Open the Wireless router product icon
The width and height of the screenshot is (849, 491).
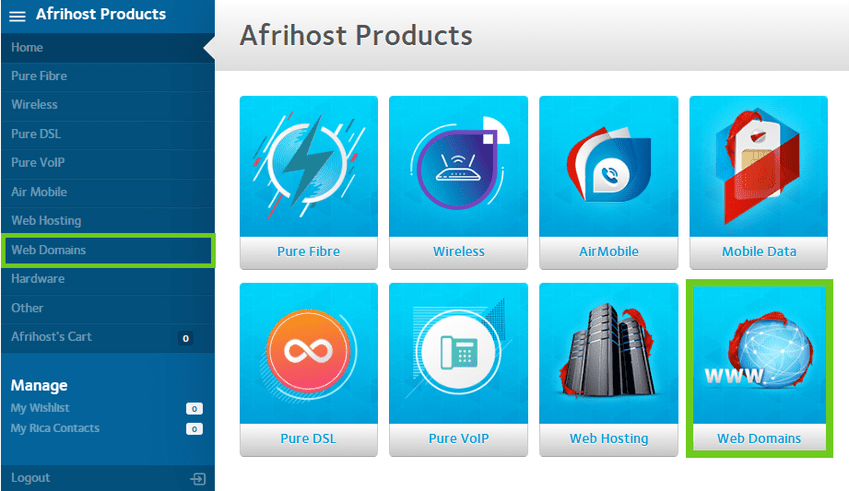coord(458,166)
